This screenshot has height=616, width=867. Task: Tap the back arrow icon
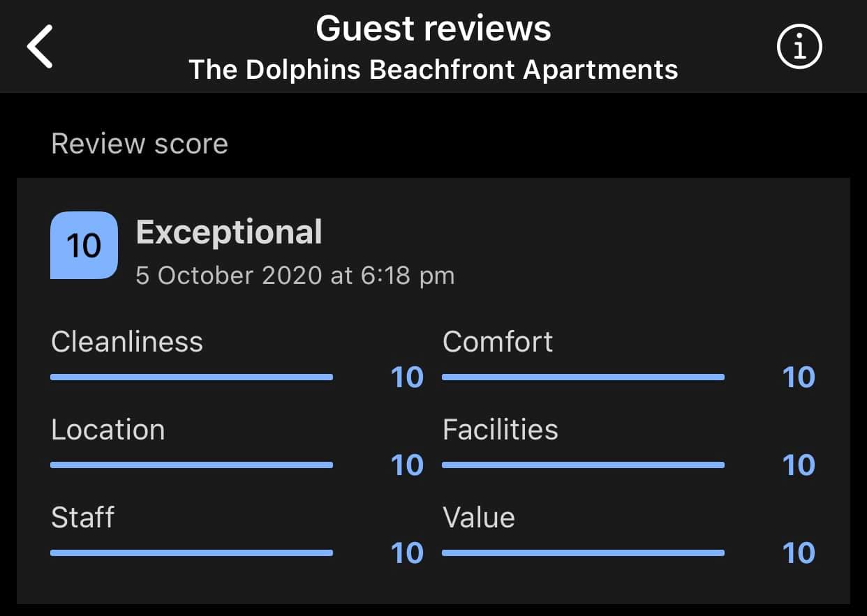point(40,47)
